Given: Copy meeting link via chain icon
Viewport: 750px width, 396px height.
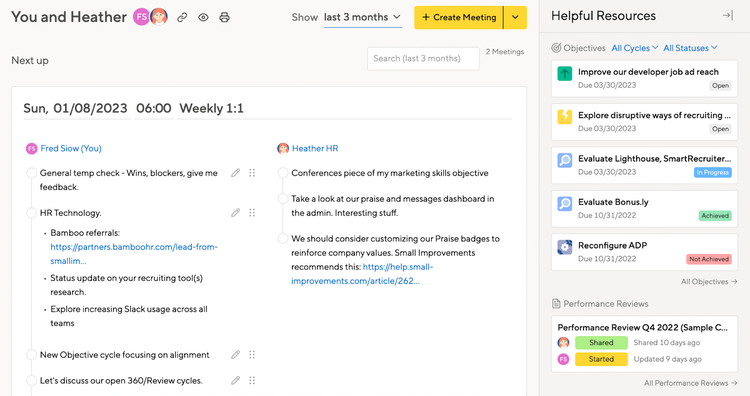Looking at the screenshot, I should coord(182,18).
